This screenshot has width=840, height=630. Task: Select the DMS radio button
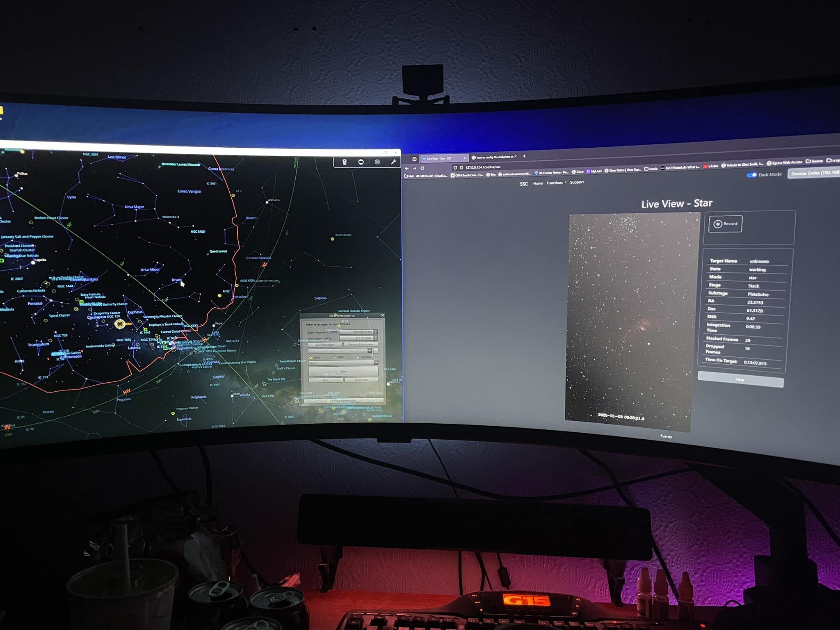335,357
